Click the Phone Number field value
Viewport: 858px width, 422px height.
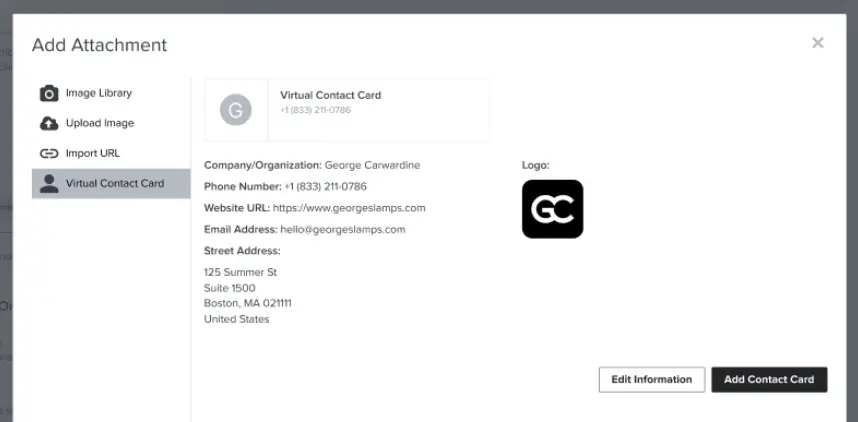(326, 187)
